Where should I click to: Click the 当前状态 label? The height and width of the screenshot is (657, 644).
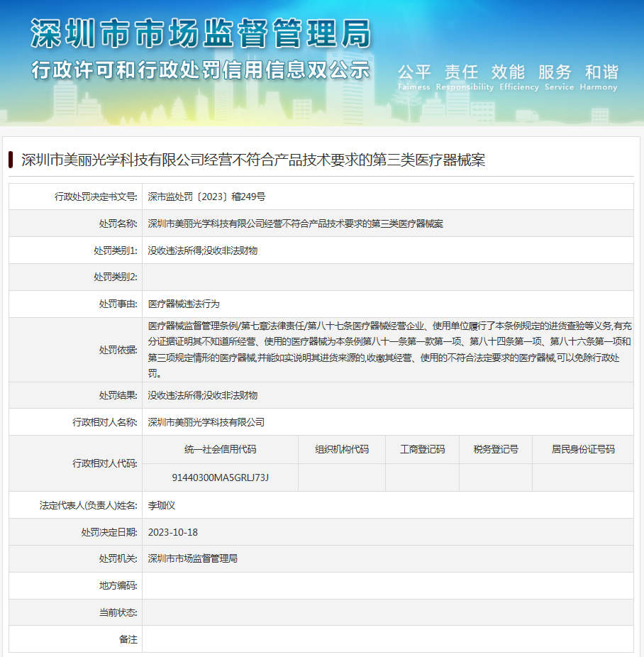tap(118, 612)
